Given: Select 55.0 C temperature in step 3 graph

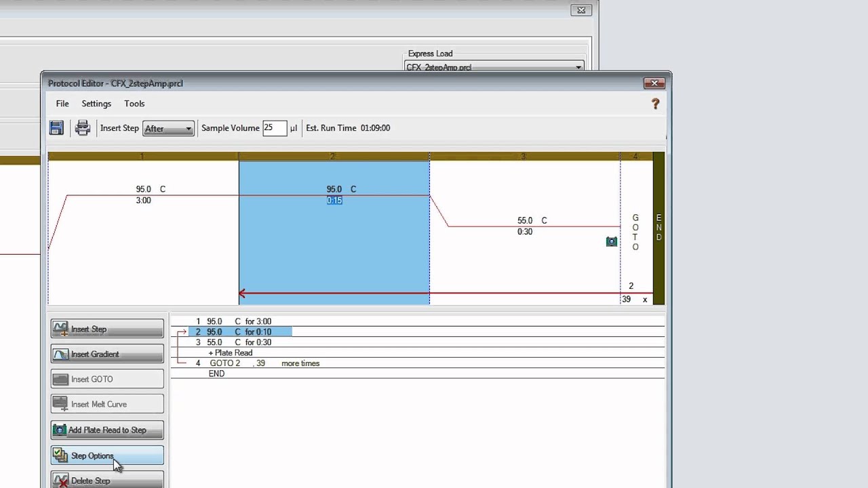Looking at the screenshot, I should click(x=532, y=220).
